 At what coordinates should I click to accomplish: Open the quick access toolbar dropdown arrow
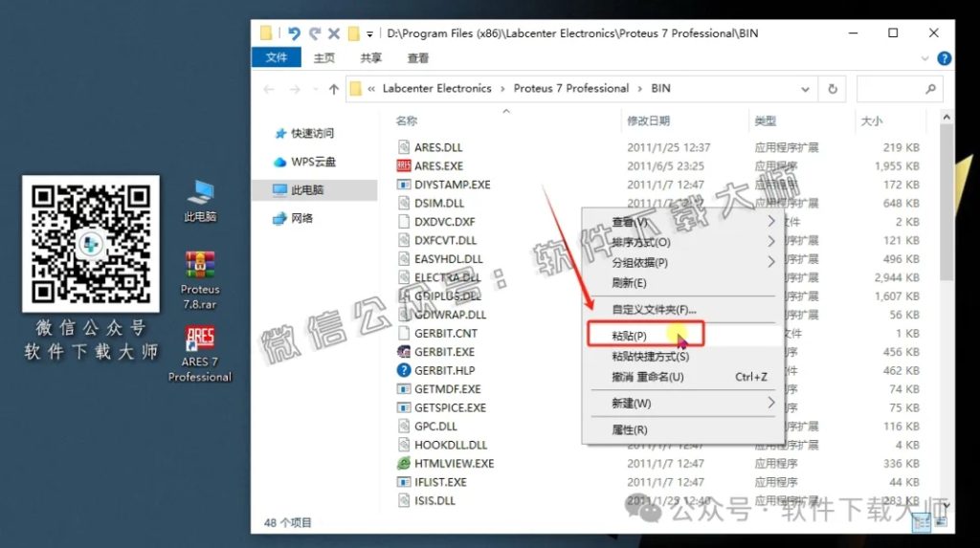coord(370,33)
